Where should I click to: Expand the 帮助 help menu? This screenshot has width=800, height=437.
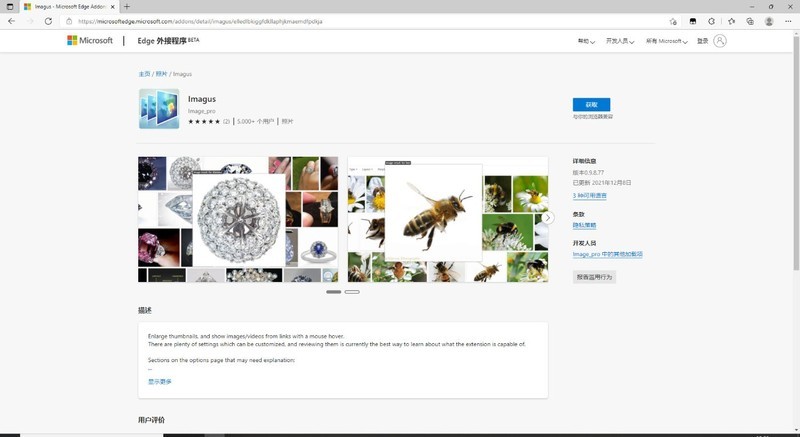click(586, 41)
